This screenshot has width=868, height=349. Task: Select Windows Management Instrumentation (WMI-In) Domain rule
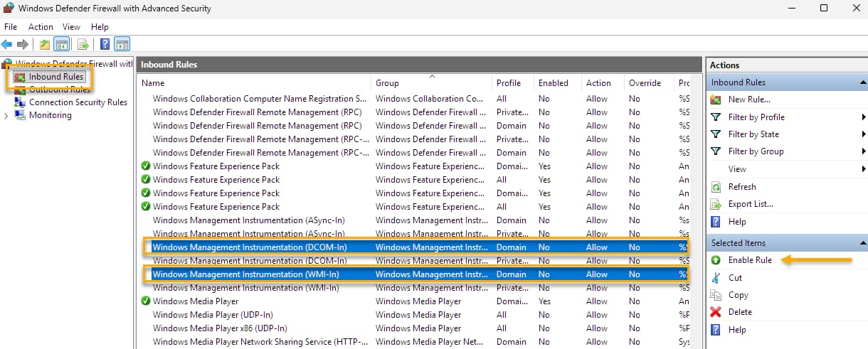tap(413, 274)
